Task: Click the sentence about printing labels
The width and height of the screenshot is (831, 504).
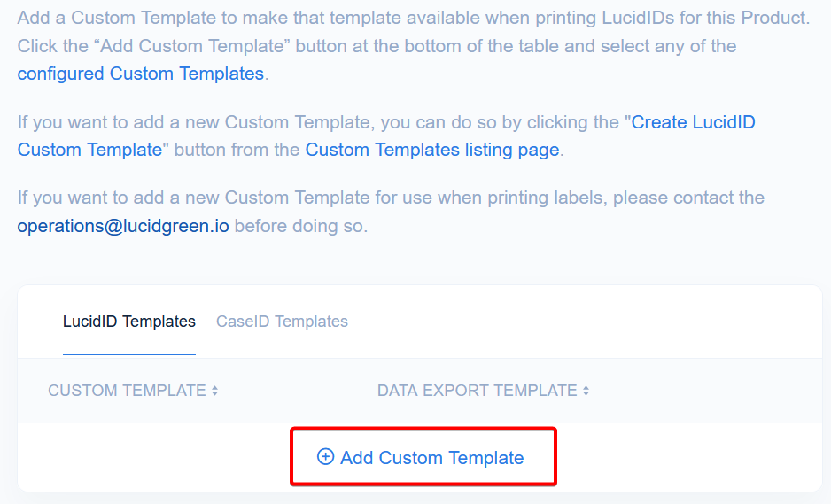Action: coord(390,198)
